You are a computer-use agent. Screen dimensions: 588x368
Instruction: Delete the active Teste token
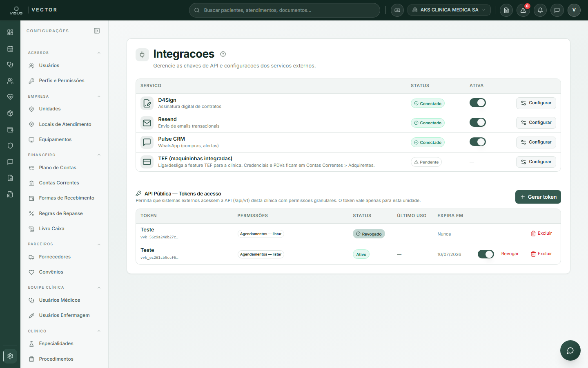pyautogui.click(x=541, y=254)
